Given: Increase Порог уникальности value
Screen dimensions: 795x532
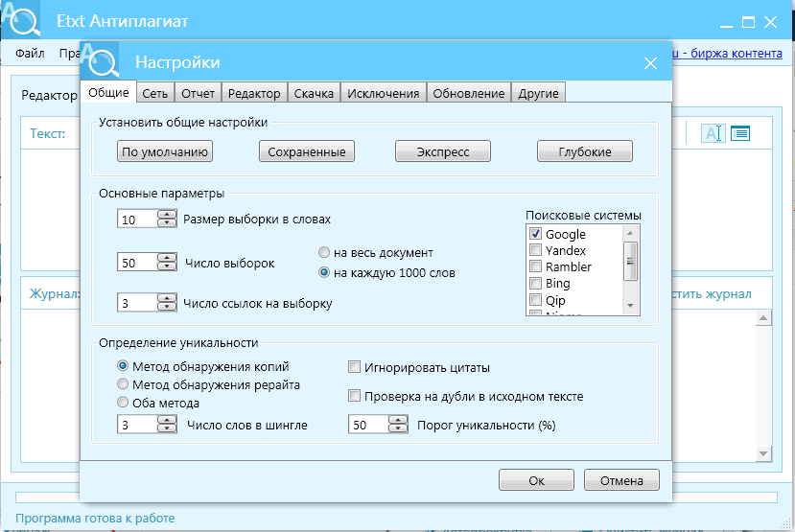Looking at the screenshot, I should (398, 420).
